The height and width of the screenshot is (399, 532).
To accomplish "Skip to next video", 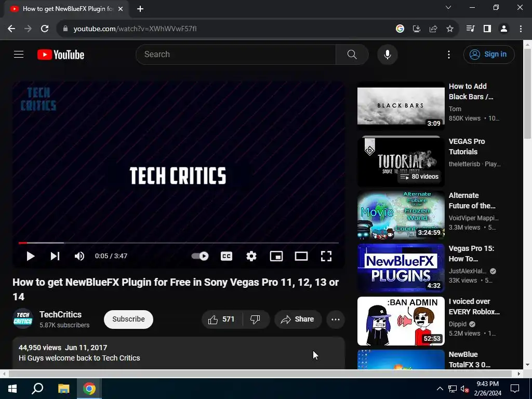I will click(55, 256).
